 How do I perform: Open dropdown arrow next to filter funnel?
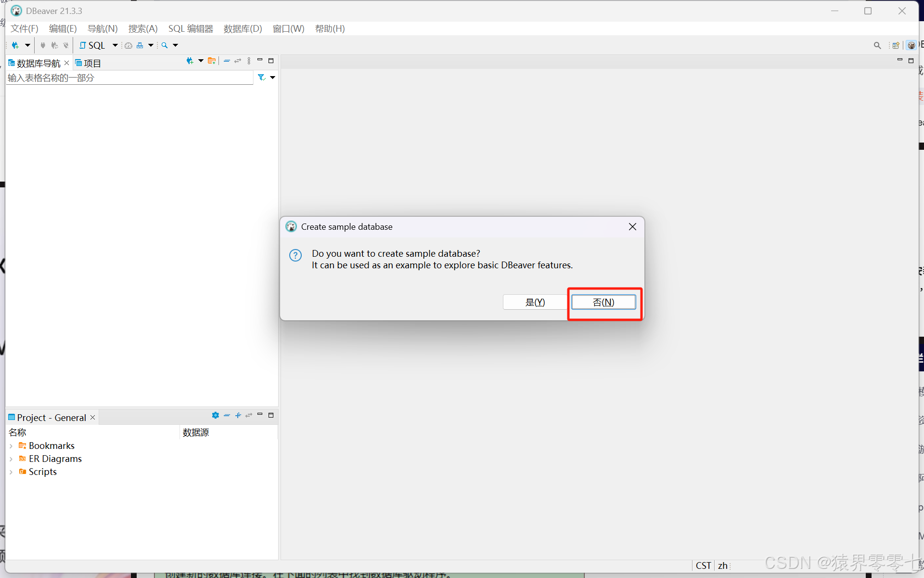click(272, 78)
